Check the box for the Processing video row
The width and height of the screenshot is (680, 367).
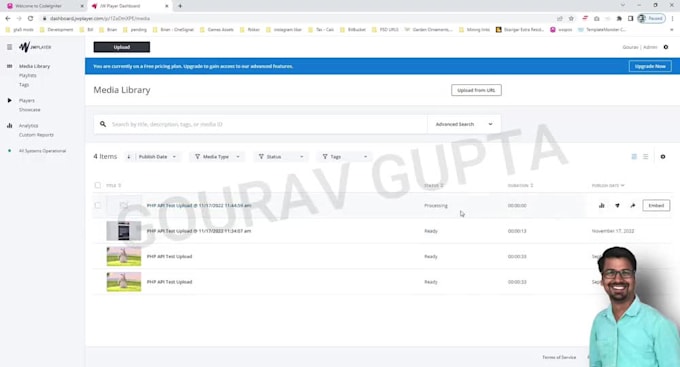pyautogui.click(x=98, y=206)
